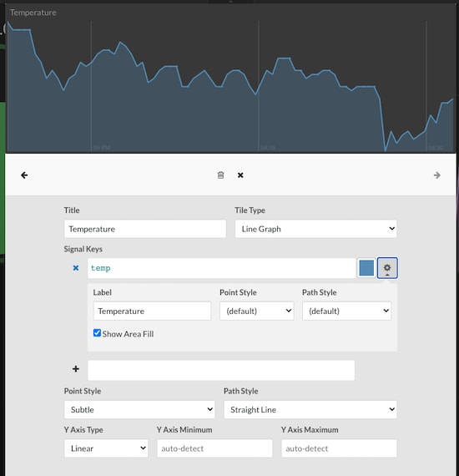The image size is (459, 476).
Task: Click the Y Axis Maximum field
Action: pos(339,448)
